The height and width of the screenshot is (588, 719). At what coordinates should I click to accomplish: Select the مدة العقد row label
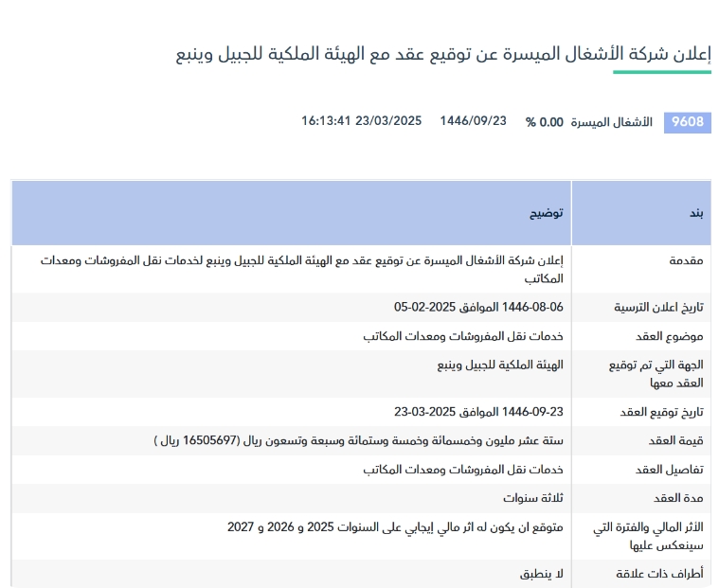click(681, 499)
